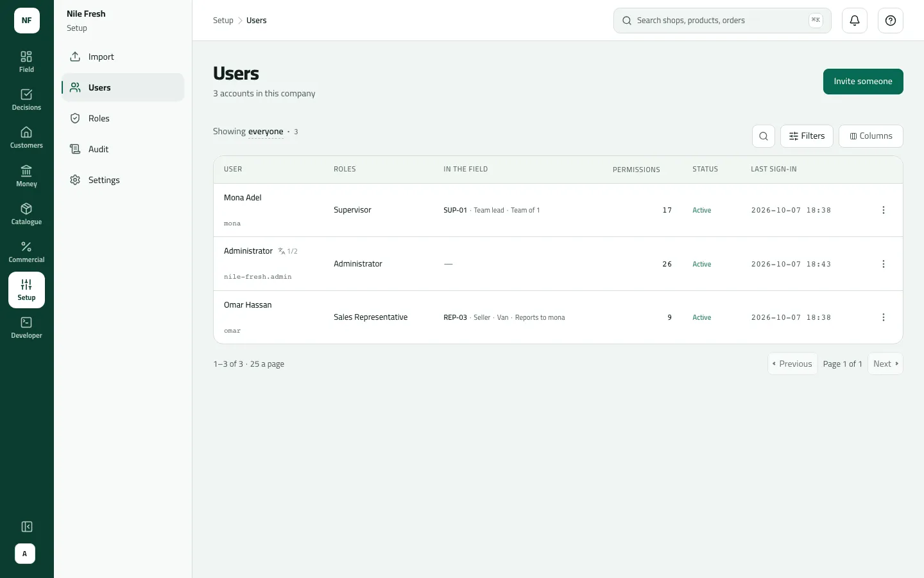Focus the global search field
Viewport: 924px width, 578px height.
coord(723,21)
